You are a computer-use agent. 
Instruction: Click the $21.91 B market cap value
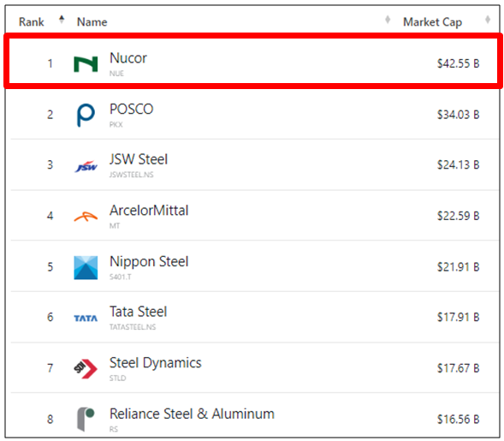point(458,267)
